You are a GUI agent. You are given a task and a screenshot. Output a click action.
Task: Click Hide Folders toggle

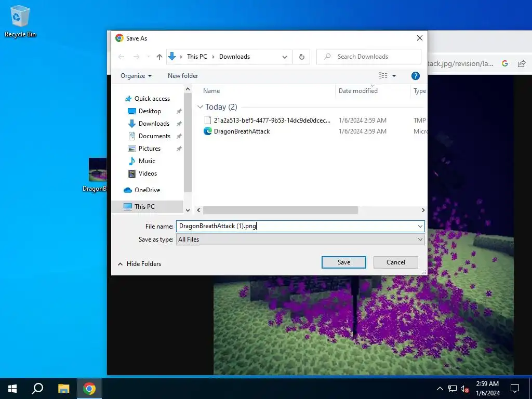coord(139,264)
